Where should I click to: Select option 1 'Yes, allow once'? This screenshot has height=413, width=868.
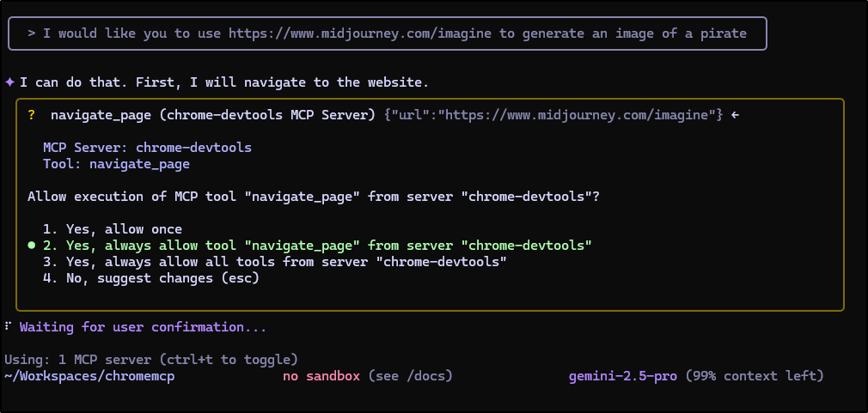112,229
